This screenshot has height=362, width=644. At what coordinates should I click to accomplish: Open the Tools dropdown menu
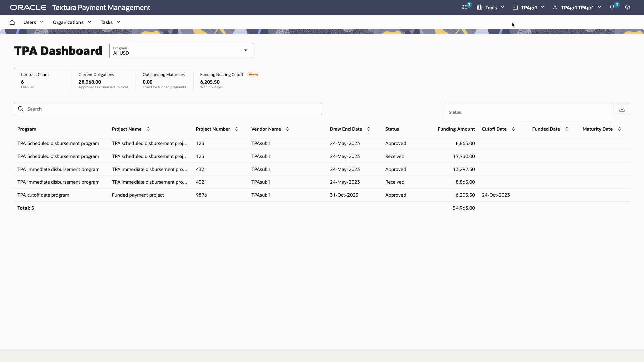pyautogui.click(x=491, y=7)
